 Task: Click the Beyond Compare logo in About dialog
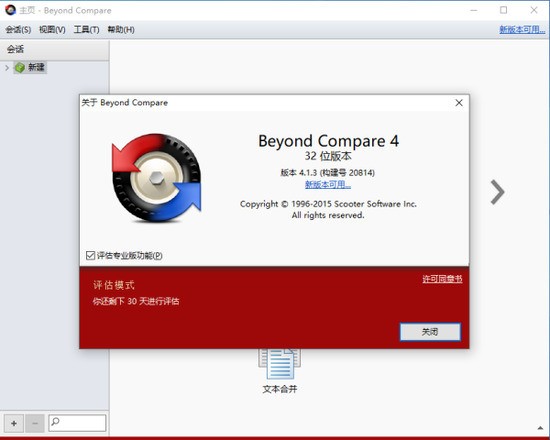[156, 178]
